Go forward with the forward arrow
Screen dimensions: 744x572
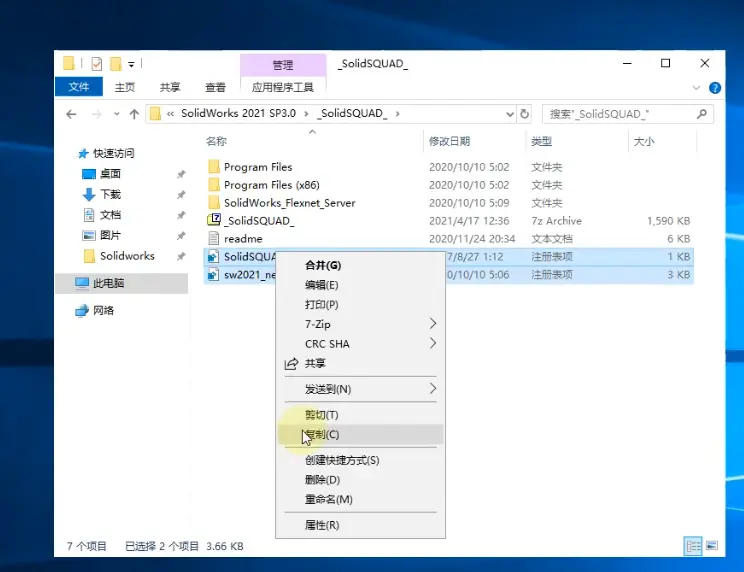pyautogui.click(x=96, y=114)
